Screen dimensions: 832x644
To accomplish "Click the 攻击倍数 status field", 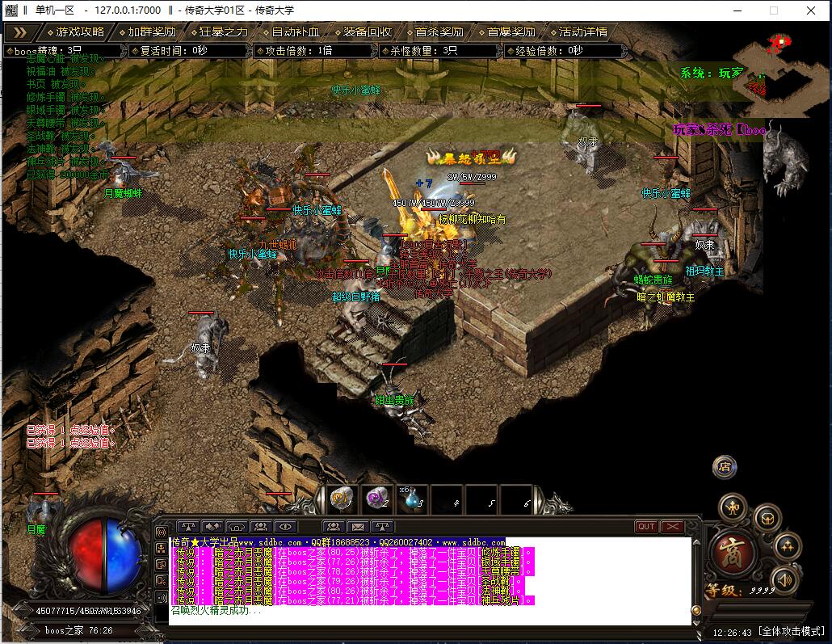I will 314,51.
